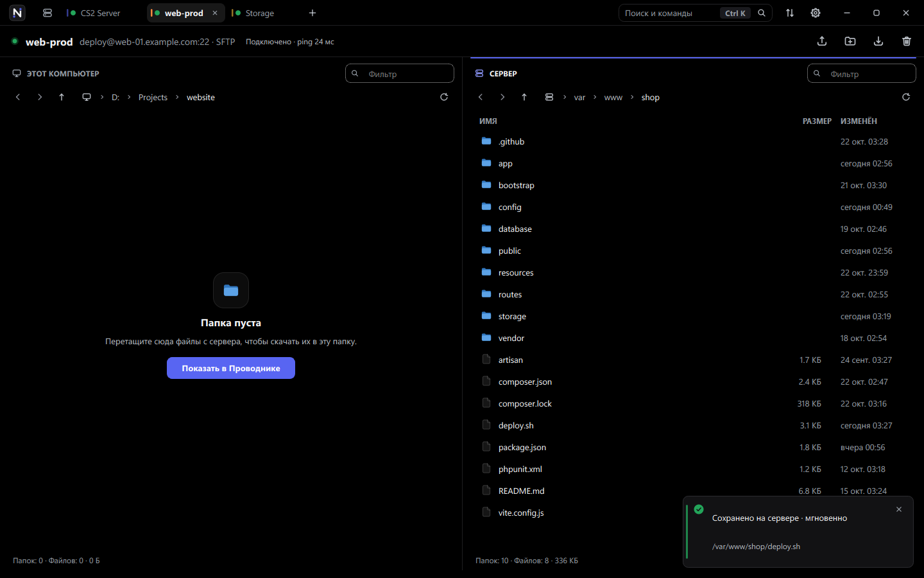Viewport: 924px width, 578px height.
Task: Open the servers list icon beside the logo
Action: click(x=47, y=13)
